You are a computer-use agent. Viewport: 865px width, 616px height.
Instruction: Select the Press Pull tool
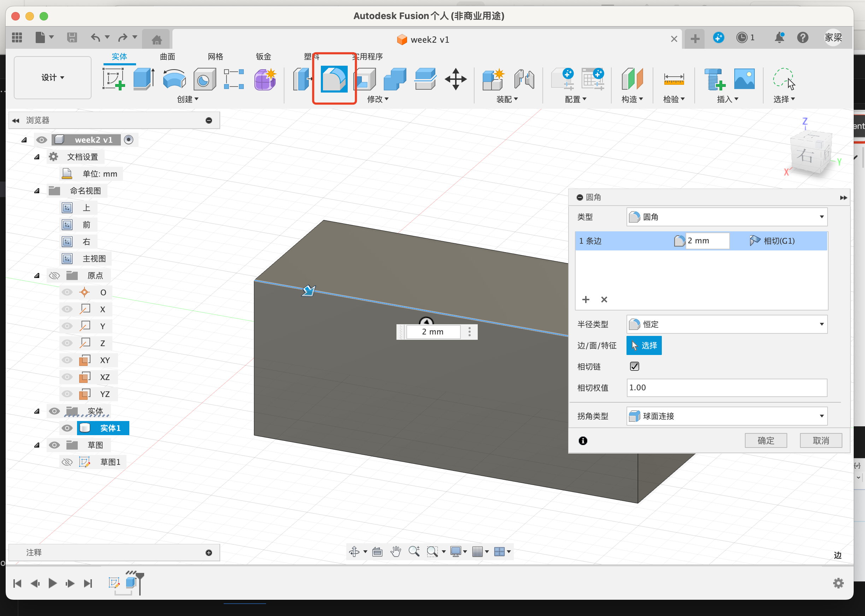point(302,79)
